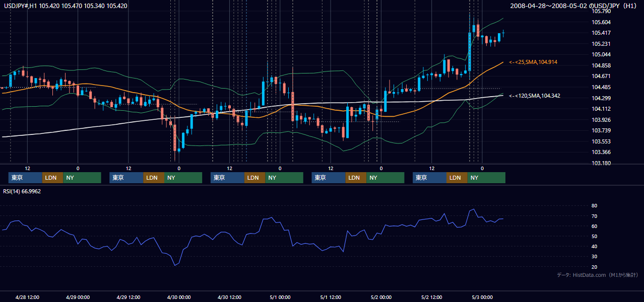Viewport: 644px width, 302px height.
Task: Click price axis value 104.671
Action: click(601, 76)
